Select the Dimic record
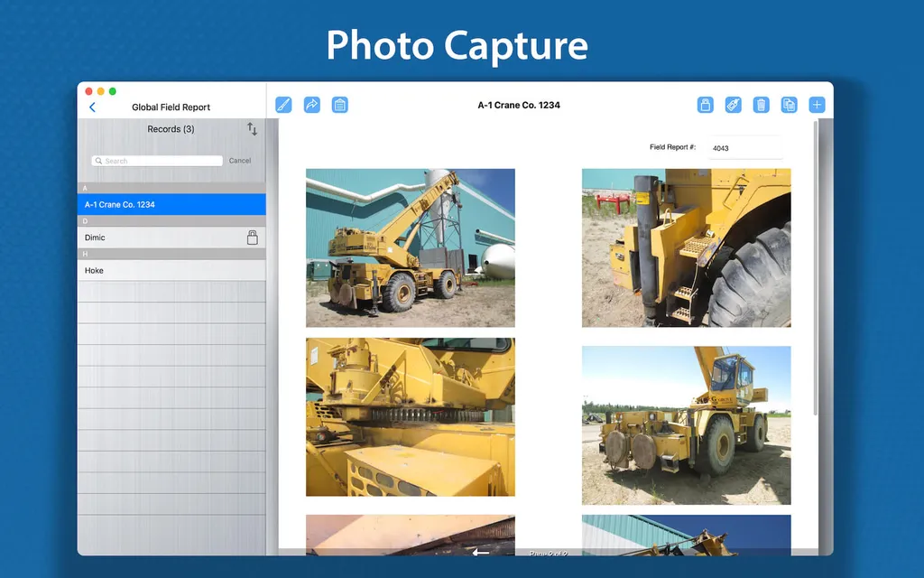This screenshot has height=578, width=924. [171, 238]
